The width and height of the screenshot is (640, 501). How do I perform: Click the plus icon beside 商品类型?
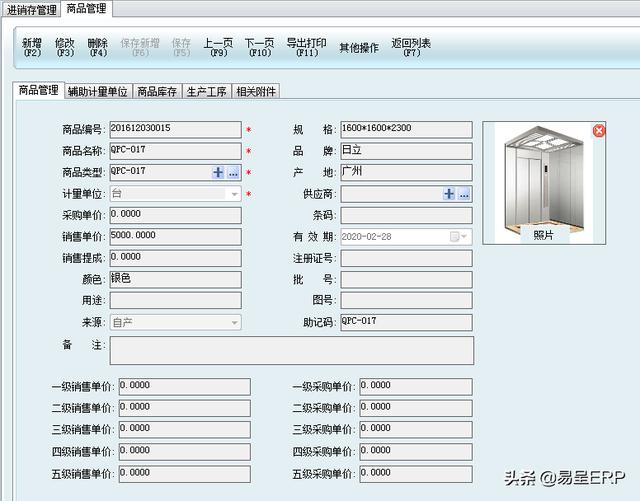pos(219,173)
